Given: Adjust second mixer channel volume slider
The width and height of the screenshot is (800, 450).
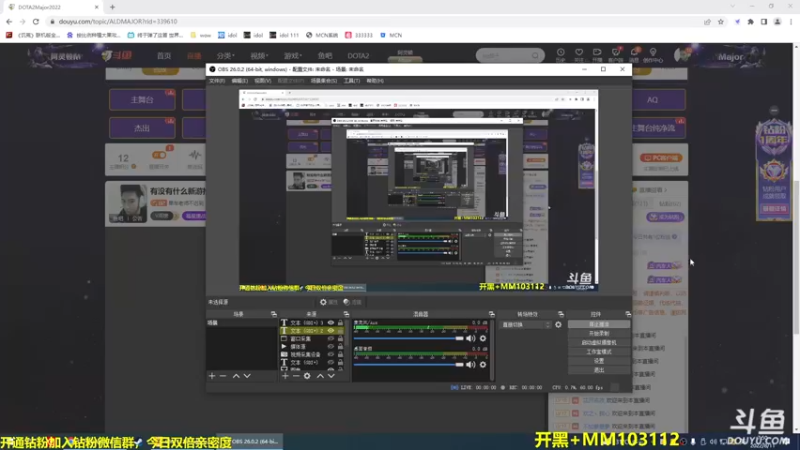Looking at the screenshot, I should (409, 365).
